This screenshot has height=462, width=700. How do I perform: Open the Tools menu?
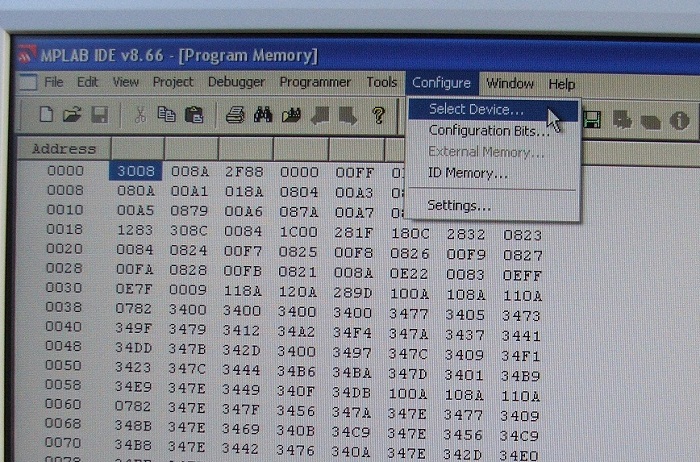[382, 82]
